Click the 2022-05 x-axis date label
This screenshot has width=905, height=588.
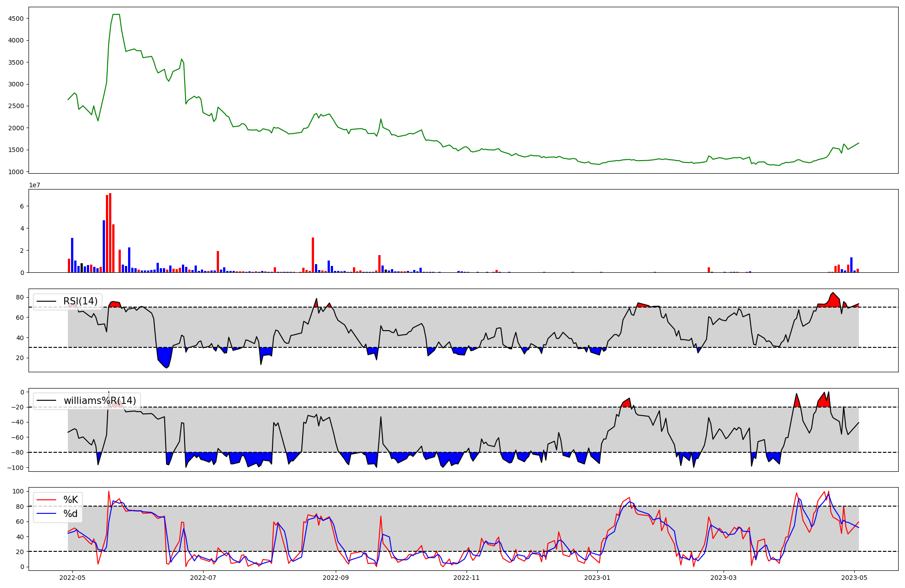[x=72, y=578]
